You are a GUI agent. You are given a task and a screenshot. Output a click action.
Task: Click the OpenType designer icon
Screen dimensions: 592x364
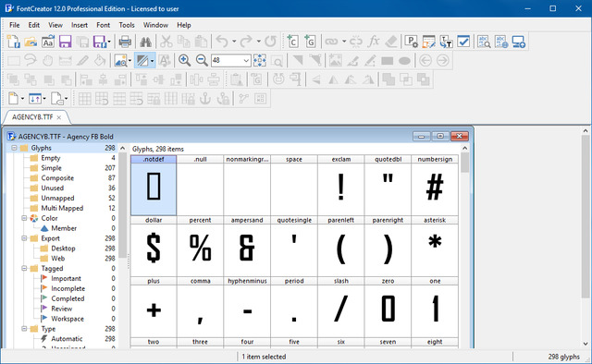(x=428, y=42)
